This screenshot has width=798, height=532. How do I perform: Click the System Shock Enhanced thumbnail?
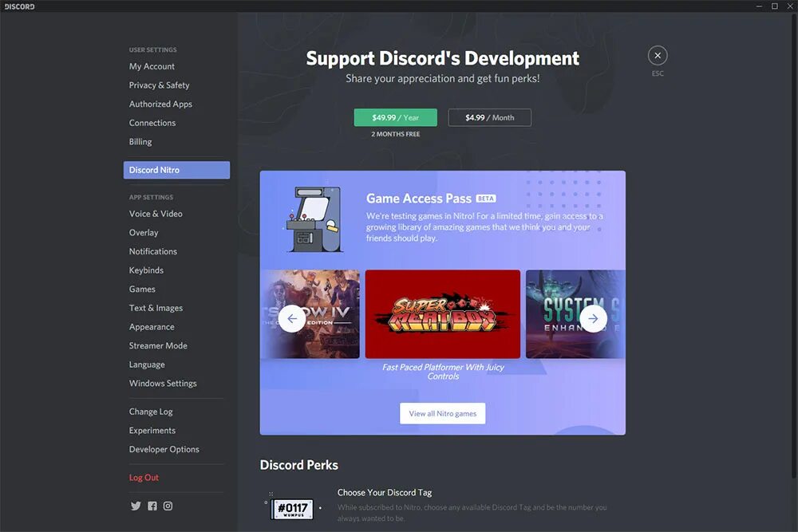(575, 313)
